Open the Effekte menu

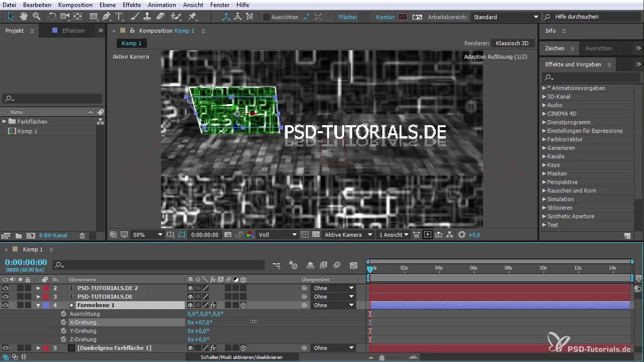[x=132, y=5]
